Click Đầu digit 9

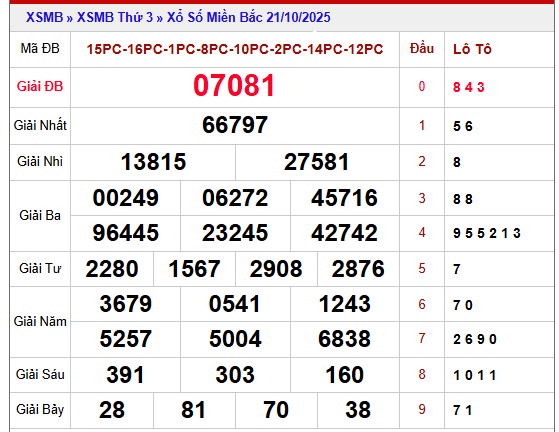[x=422, y=409]
